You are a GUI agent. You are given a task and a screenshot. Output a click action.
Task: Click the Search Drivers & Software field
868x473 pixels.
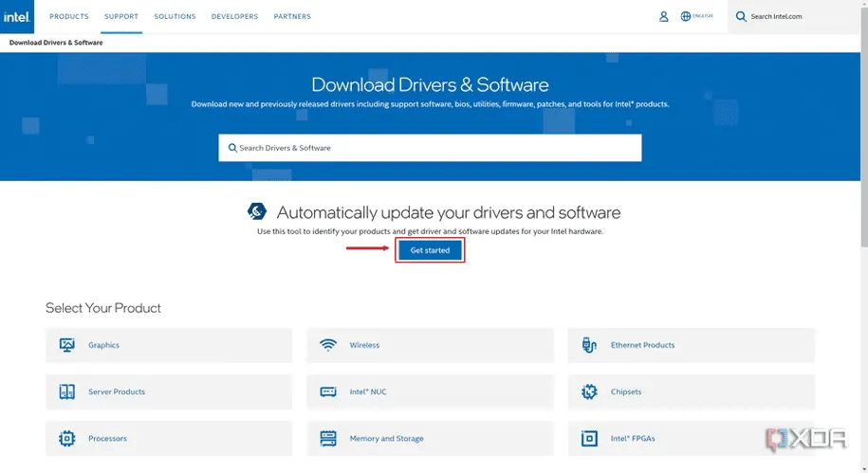436,148
